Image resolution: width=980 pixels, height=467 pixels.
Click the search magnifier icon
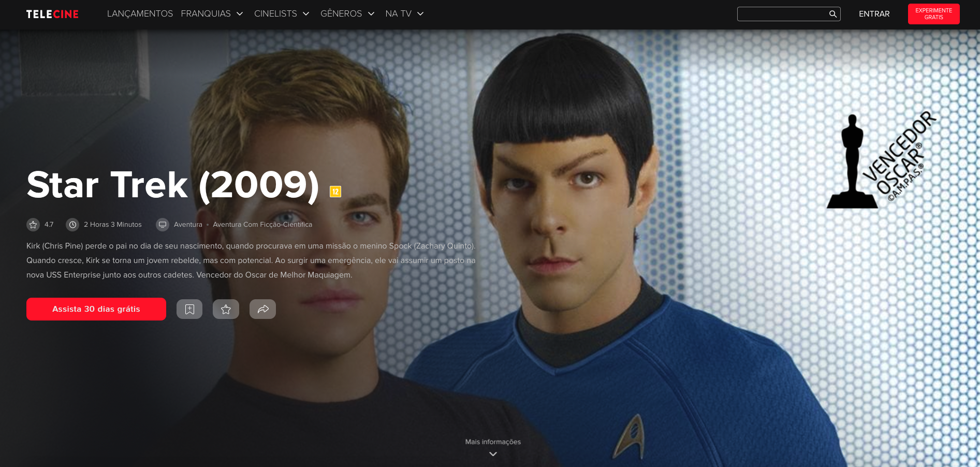tap(832, 14)
